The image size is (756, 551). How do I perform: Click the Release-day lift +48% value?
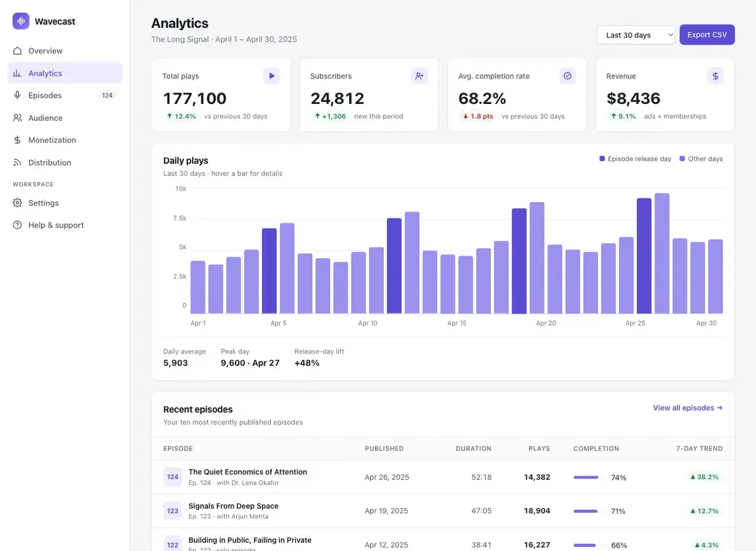[x=307, y=363]
